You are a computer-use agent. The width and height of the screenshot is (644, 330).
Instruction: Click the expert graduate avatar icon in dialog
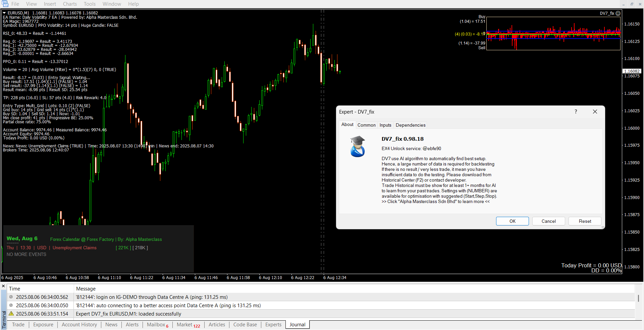pos(358,146)
